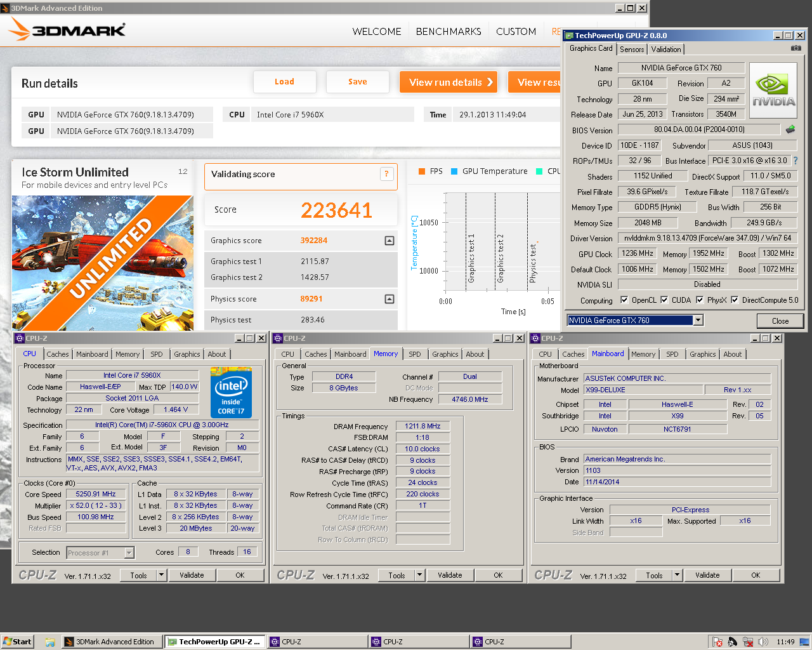Open the folder quick launch icon in taskbar
This screenshot has height=650, width=812.
49,642
